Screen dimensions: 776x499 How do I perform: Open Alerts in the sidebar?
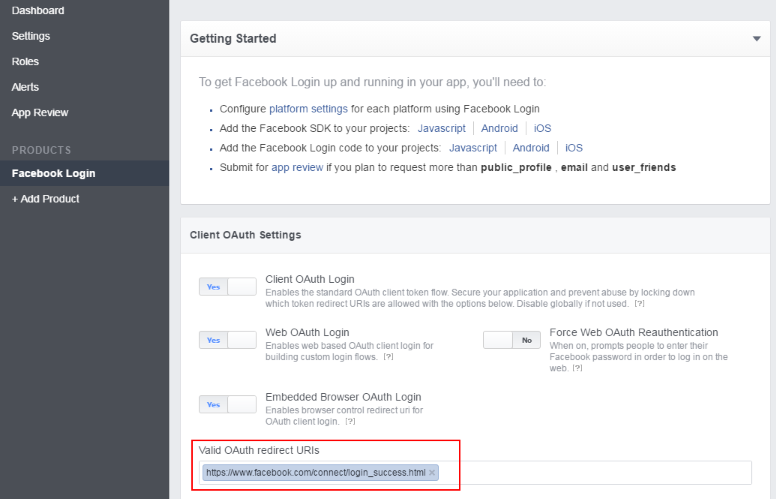click(x=25, y=87)
